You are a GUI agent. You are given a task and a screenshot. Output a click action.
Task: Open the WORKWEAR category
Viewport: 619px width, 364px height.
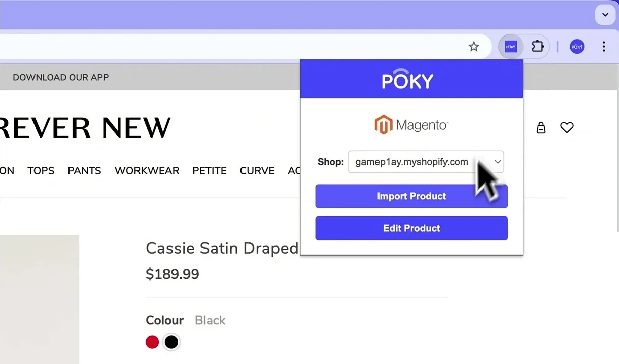point(147,171)
